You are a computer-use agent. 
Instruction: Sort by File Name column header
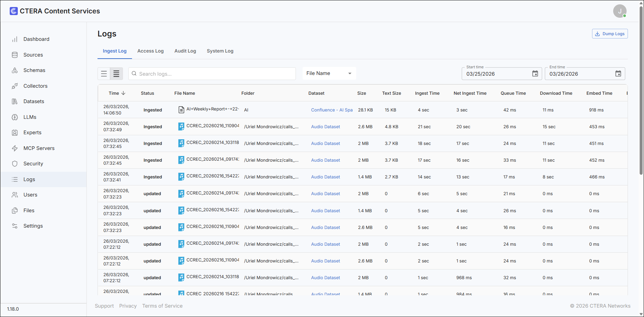click(185, 93)
